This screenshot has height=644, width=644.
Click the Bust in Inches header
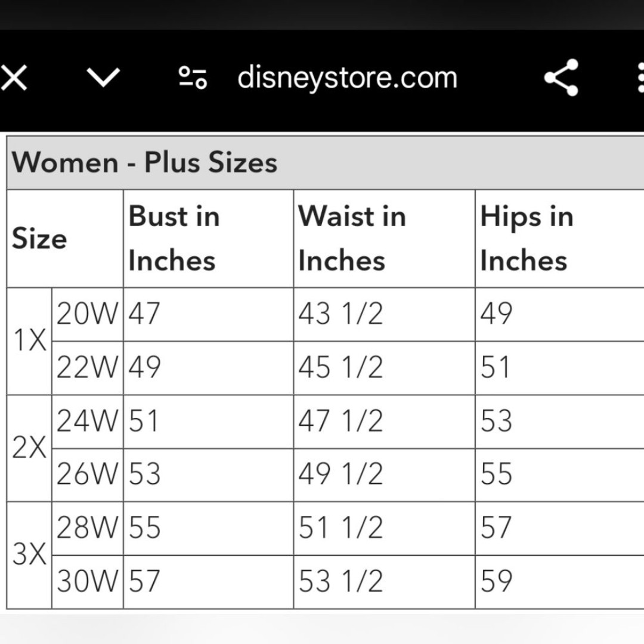pyautogui.click(x=174, y=239)
